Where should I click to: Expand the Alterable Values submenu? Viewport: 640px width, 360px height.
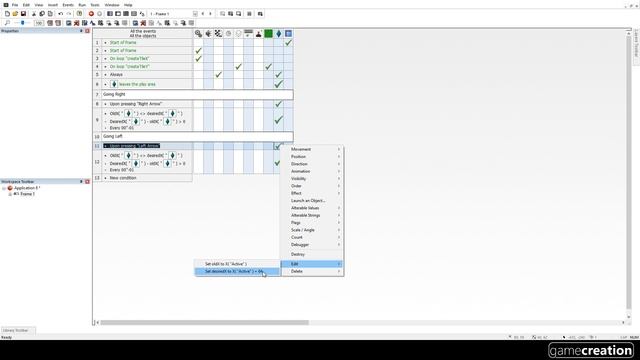coord(312,208)
